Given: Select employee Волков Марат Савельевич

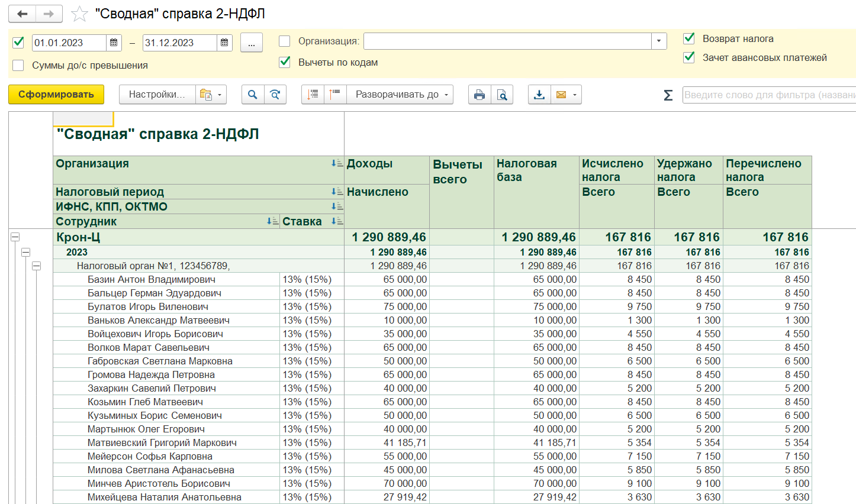Looking at the screenshot, I should tap(149, 347).
